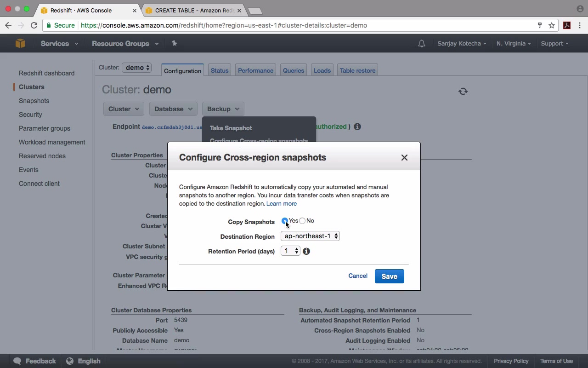Expand the Backup dropdown button
This screenshot has height=368, width=588.
click(223, 109)
